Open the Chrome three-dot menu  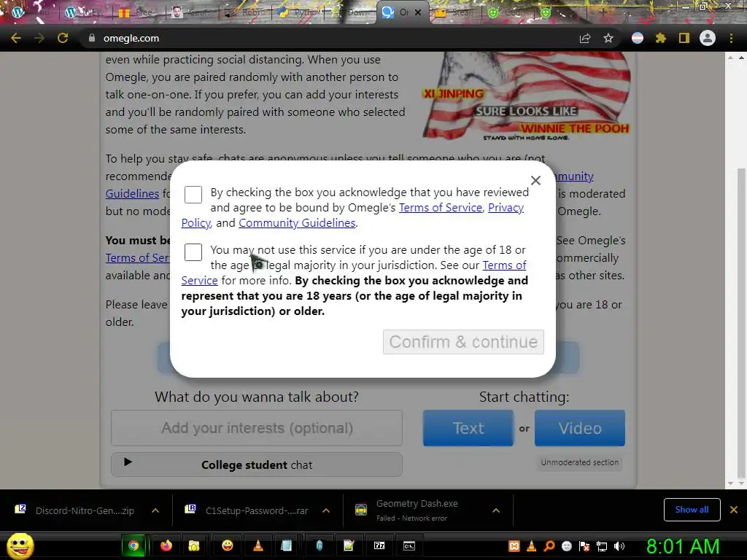[731, 38]
